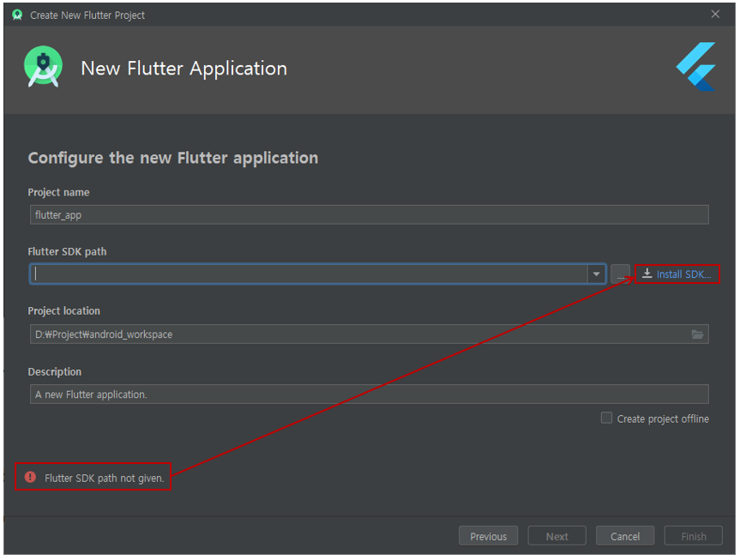Click the Description field

tap(369, 394)
